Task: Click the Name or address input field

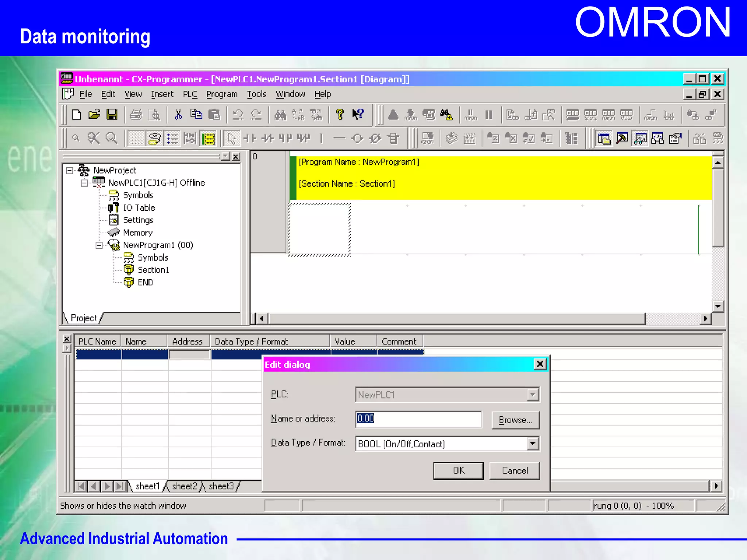Action: [x=418, y=419]
